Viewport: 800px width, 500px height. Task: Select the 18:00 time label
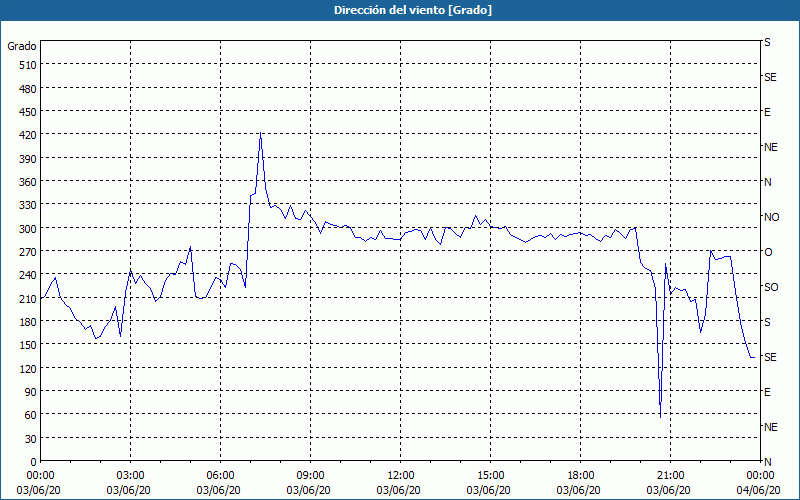pos(581,476)
